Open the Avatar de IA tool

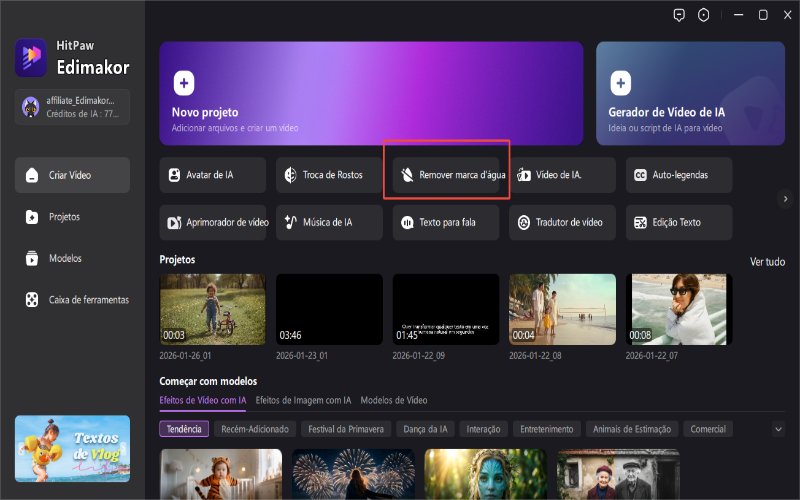(x=212, y=175)
